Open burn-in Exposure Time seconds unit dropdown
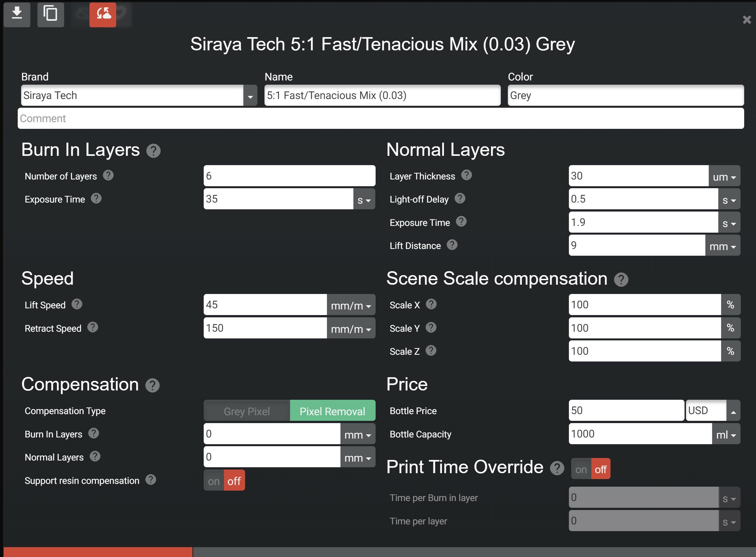This screenshot has height=557, width=756. coord(364,199)
